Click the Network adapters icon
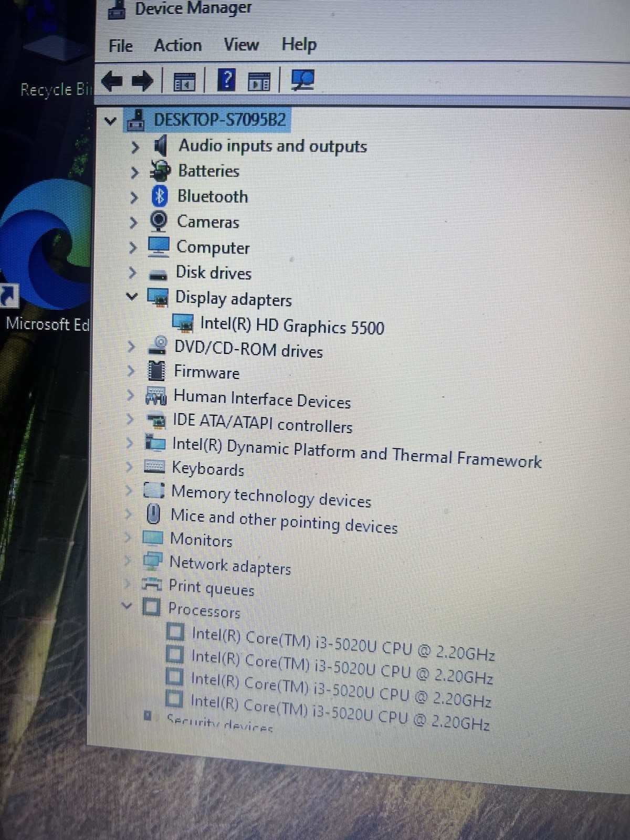Viewport: 630px width, 840px height. [x=152, y=561]
